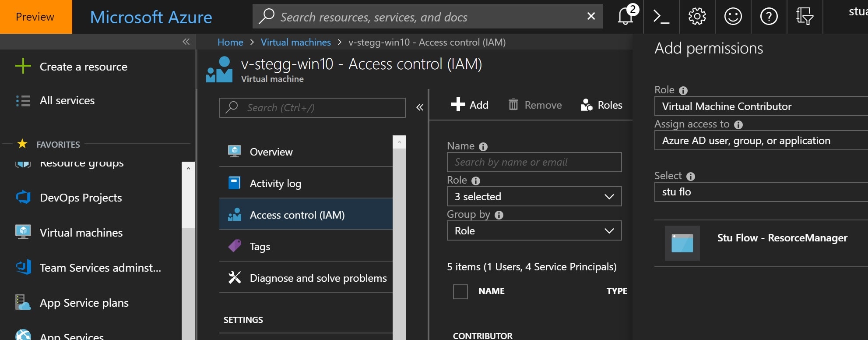Go to Home breadcrumb
Screen dimensions: 868x340
click(x=230, y=42)
